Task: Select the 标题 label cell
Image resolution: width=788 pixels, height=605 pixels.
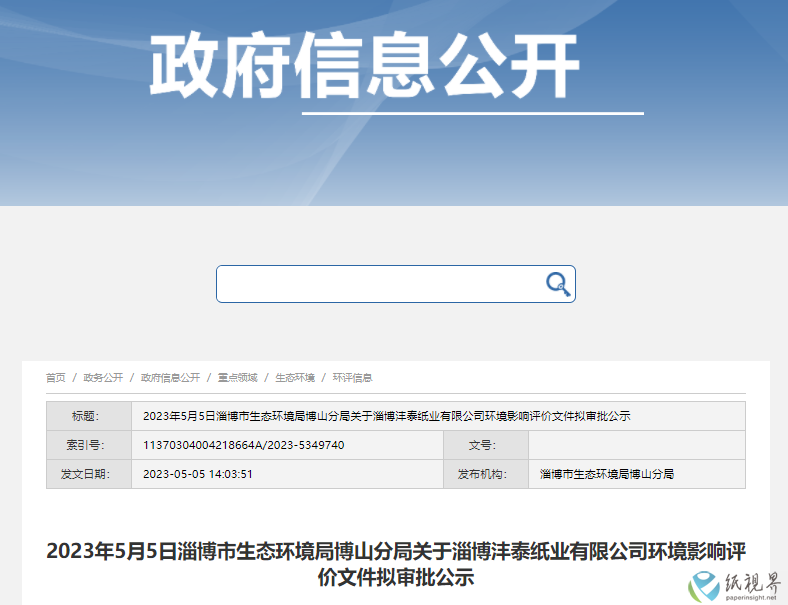Action: [x=89, y=416]
